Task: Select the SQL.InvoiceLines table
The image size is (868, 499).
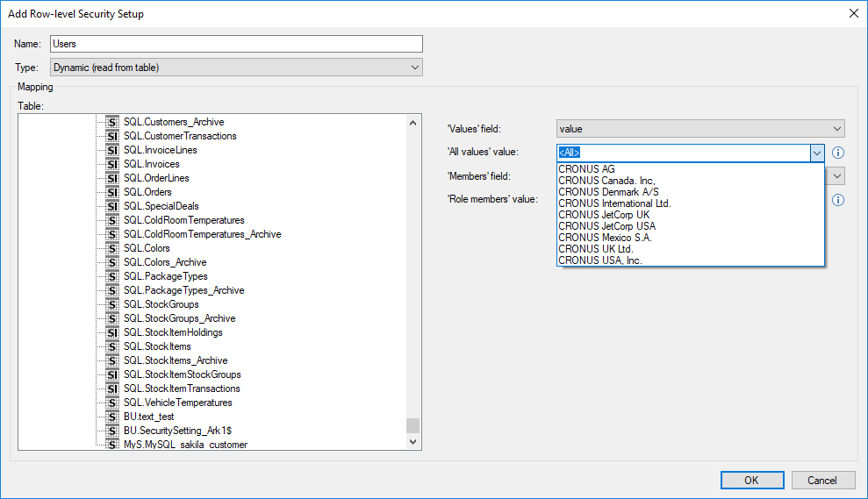Action: click(160, 150)
